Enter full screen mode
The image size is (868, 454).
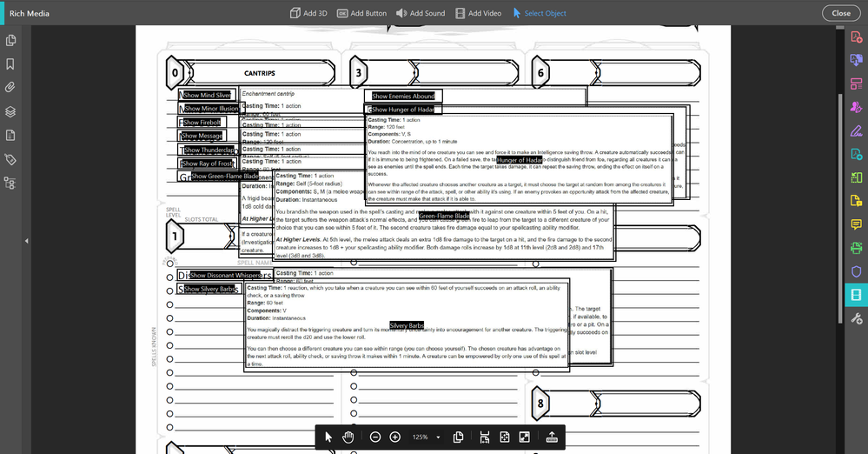point(524,437)
